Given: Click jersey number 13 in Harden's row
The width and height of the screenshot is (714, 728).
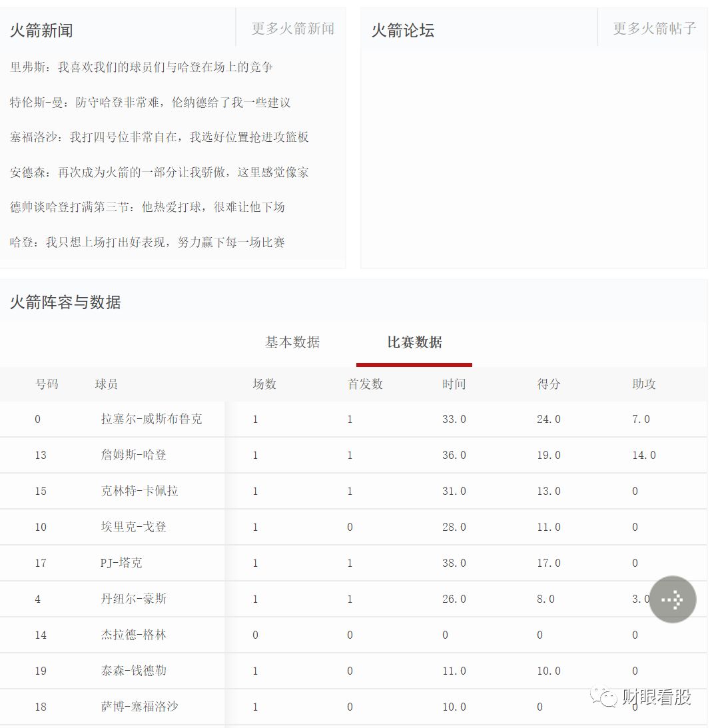Looking at the screenshot, I should 41,455.
